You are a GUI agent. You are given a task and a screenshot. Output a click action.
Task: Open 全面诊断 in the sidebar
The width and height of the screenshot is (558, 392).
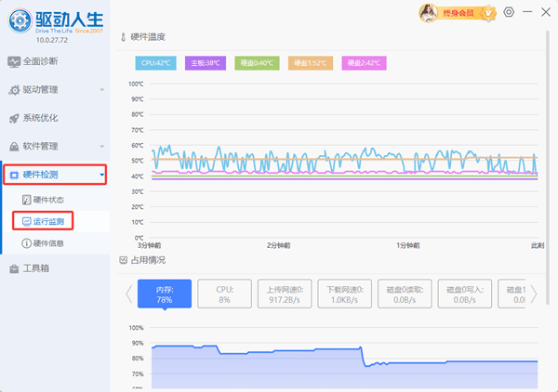click(x=38, y=62)
